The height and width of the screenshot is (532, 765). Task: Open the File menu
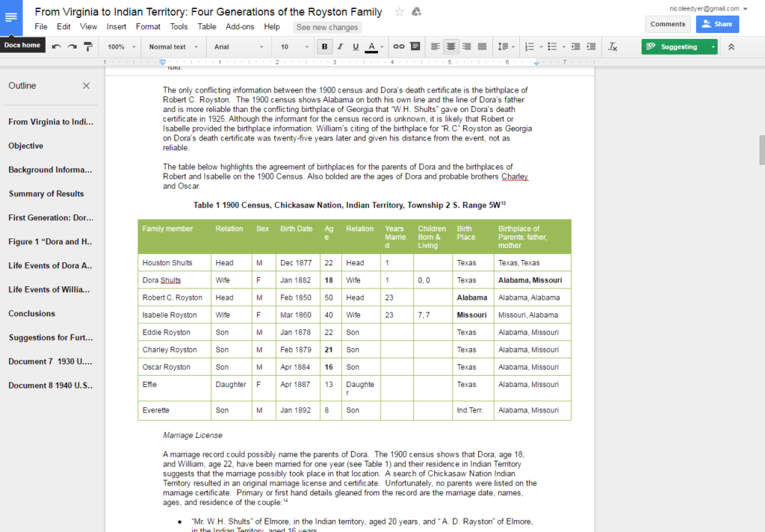tap(41, 27)
